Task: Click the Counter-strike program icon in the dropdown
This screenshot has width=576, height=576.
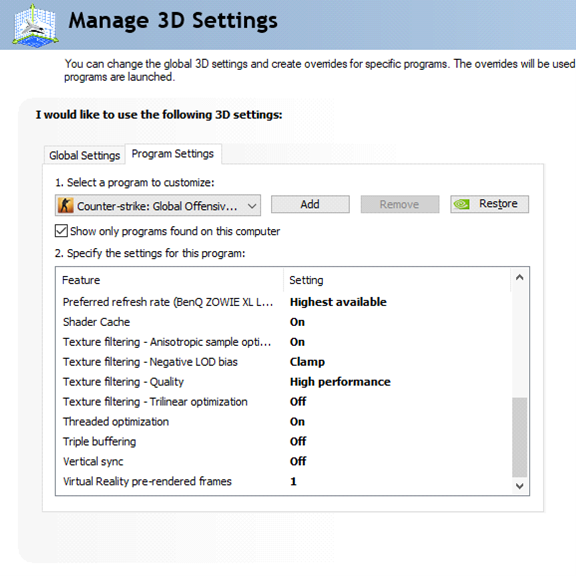Action: coord(66,205)
